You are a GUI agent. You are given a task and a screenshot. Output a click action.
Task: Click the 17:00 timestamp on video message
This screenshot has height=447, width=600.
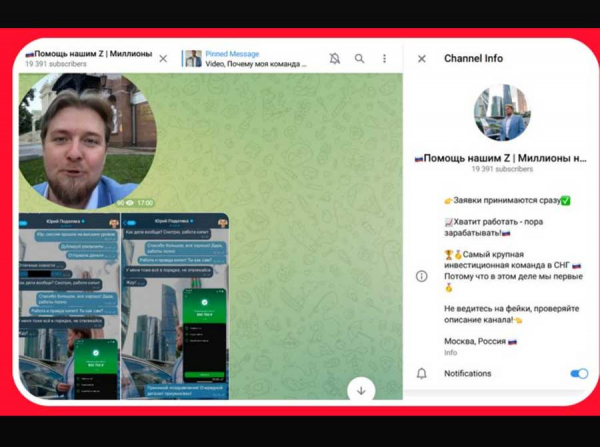click(145, 203)
